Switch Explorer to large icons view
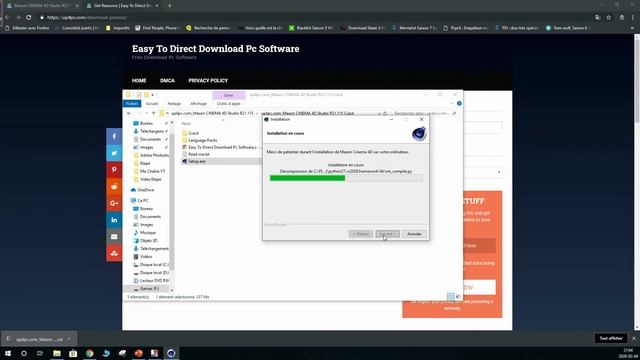The width and height of the screenshot is (640, 360). [458, 297]
